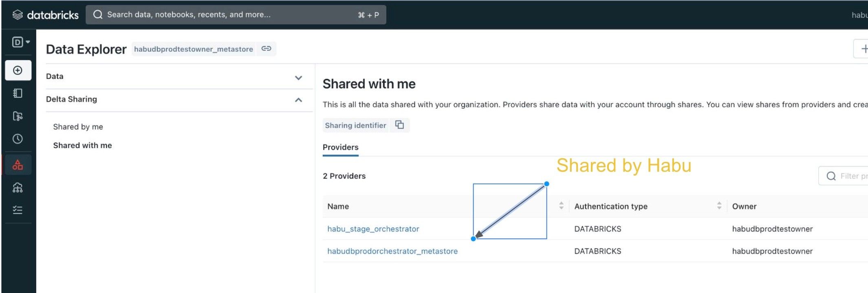The height and width of the screenshot is (293, 868).
Task: Switch to the Providers tab
Action: (340, 147)
